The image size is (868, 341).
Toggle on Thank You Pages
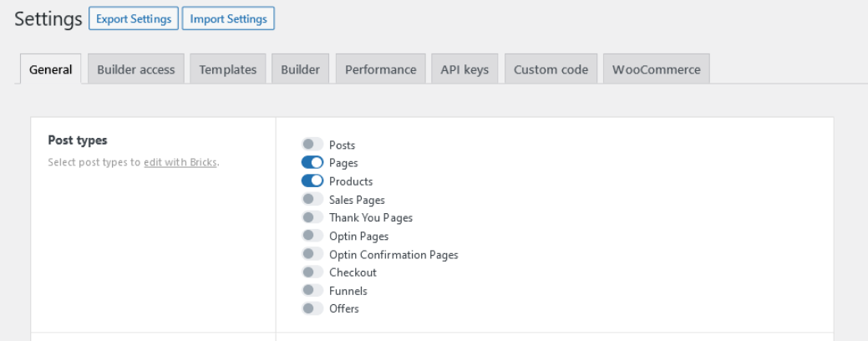[x=312, y=217]
